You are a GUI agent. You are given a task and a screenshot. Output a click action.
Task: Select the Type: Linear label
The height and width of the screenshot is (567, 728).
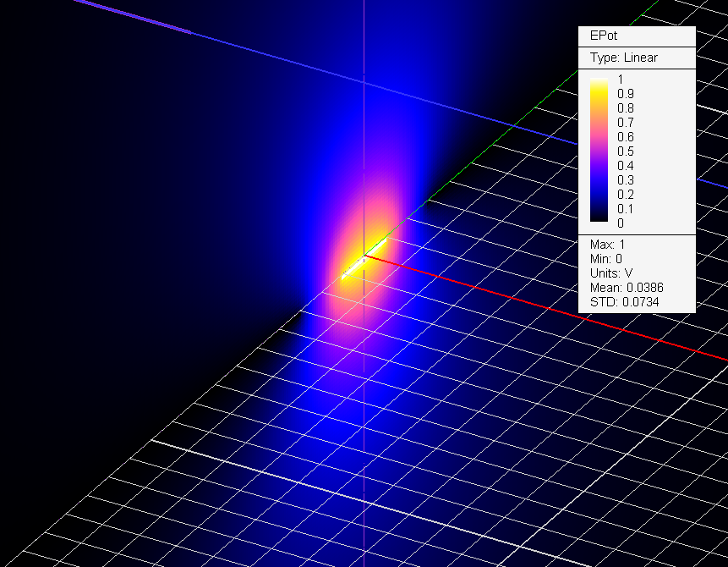click(624, 58)
